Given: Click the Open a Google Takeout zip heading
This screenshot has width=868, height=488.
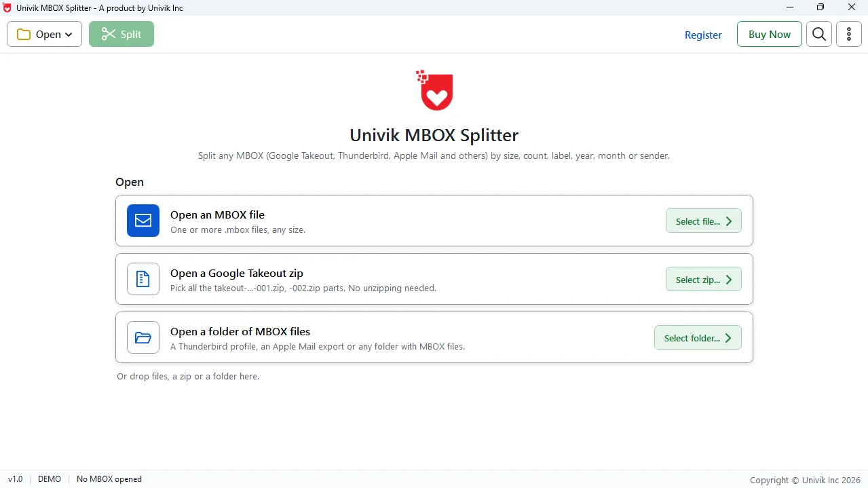Looking at the screenshot, I should [x=237, y=273].
